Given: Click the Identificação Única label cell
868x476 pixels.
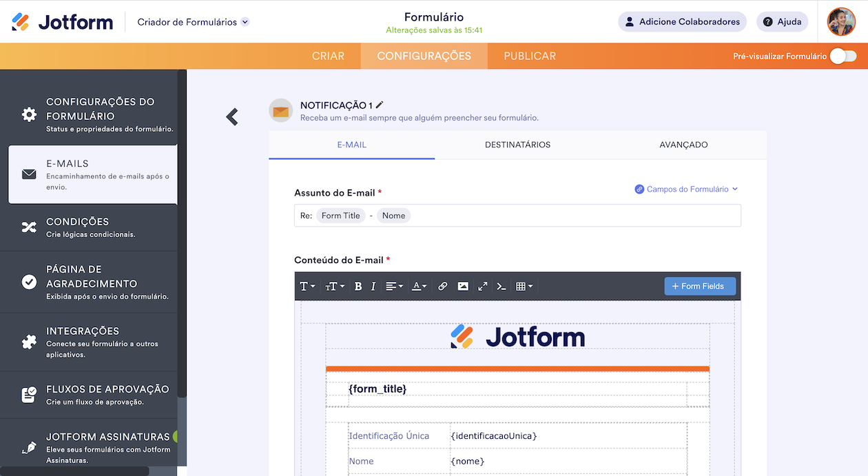Looking at the screenshot, I should [x=400, y=435].
